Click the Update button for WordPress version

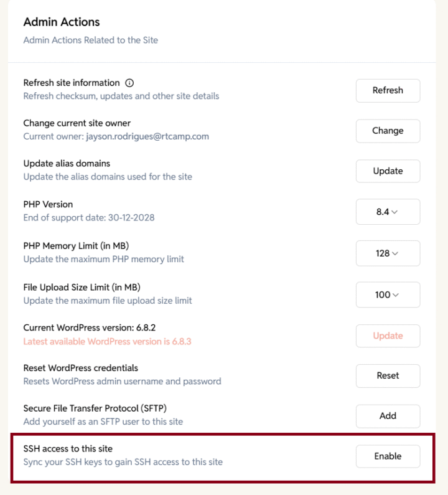point(388,336)
